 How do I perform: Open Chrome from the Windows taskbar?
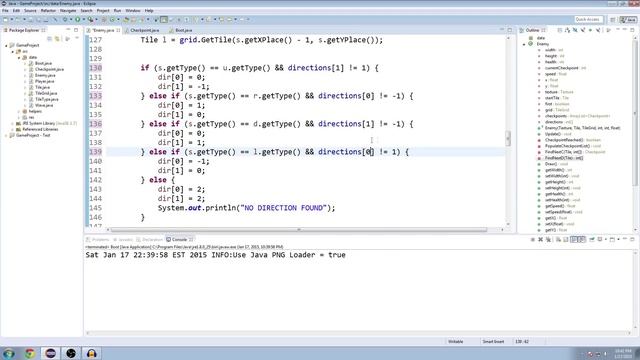pos(30,353)
